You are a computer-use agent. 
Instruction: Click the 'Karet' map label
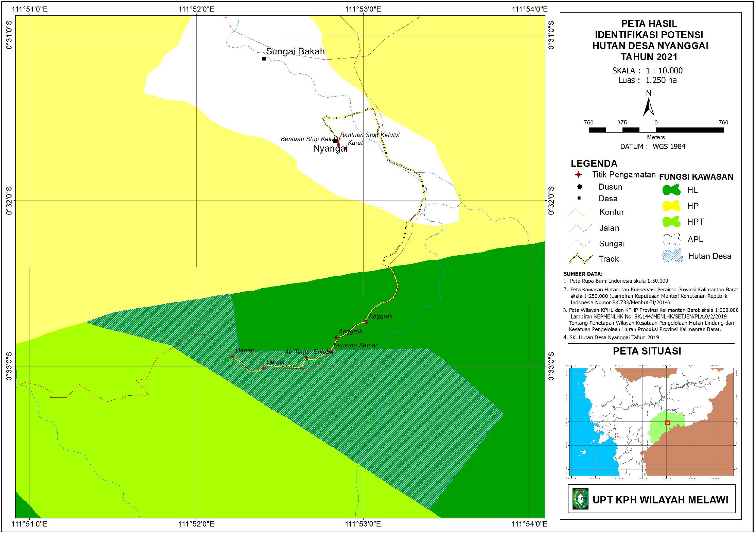pos(355,143)
